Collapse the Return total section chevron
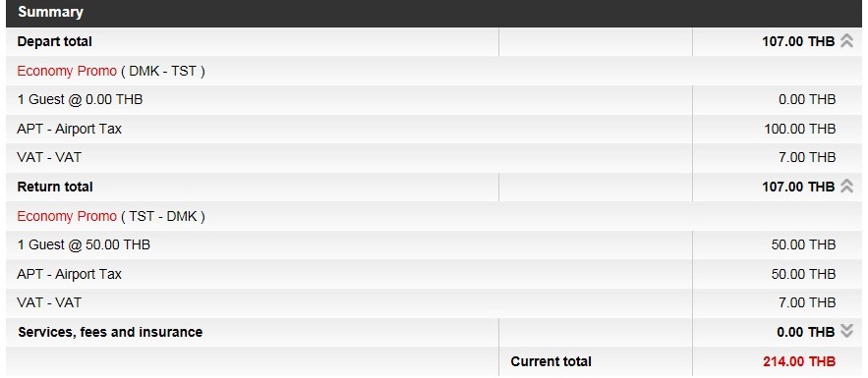The image size is (868, 378). [x=846, y=187]
